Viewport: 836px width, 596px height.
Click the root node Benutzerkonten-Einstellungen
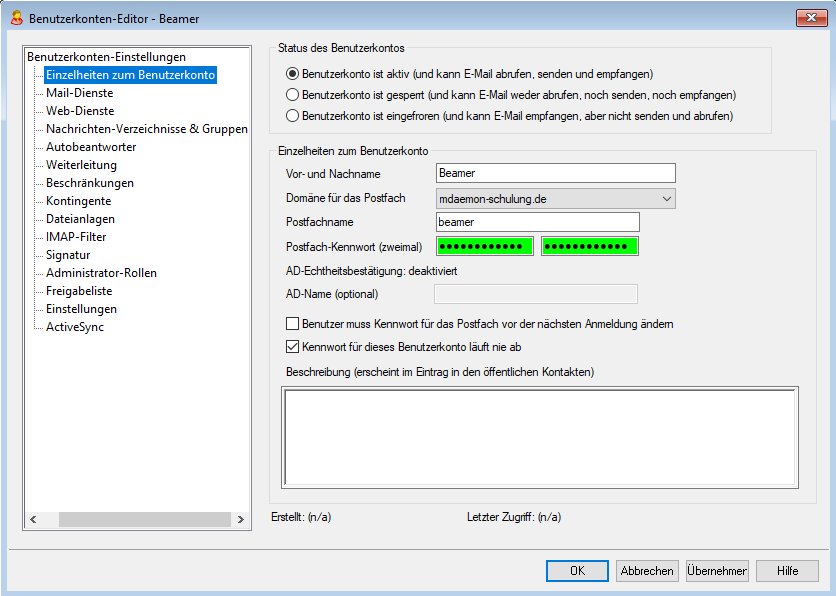tap(106, 57)
